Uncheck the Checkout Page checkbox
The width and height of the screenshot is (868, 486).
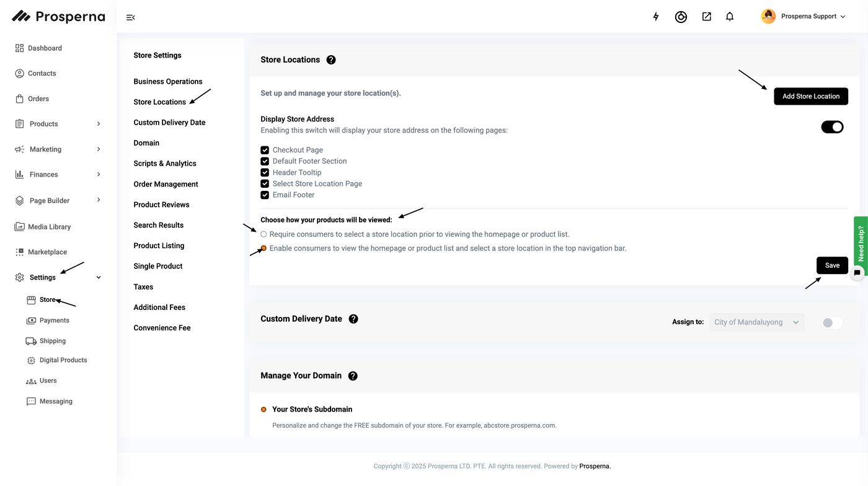pyautogui.click(x=265, y=150)
